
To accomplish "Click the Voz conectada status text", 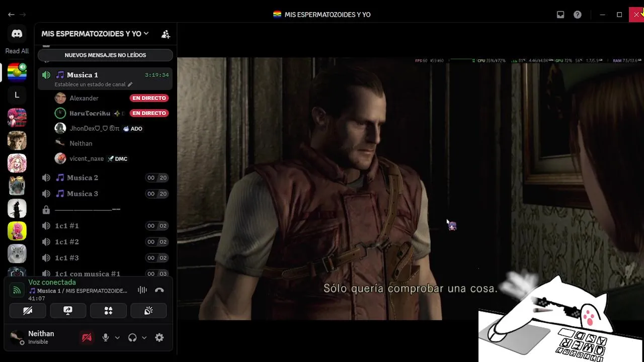I will click(52, 283).
